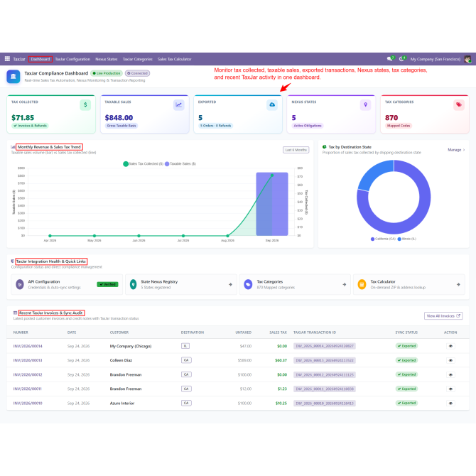Click customer Azure Interior
The width and height of the screenshot is (476, 476).
tap(122, 403)
